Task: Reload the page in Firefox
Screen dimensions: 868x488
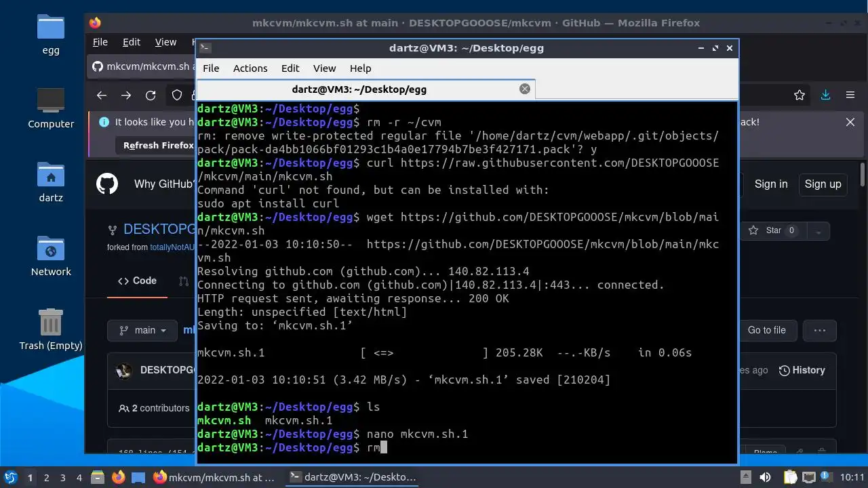Action: [151, 96]
